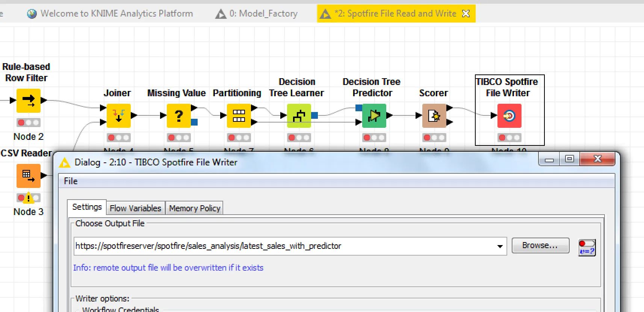Open the output file path dropdown arrow
The width and height of the screenshot is (644, 312).
pos(500,246)
